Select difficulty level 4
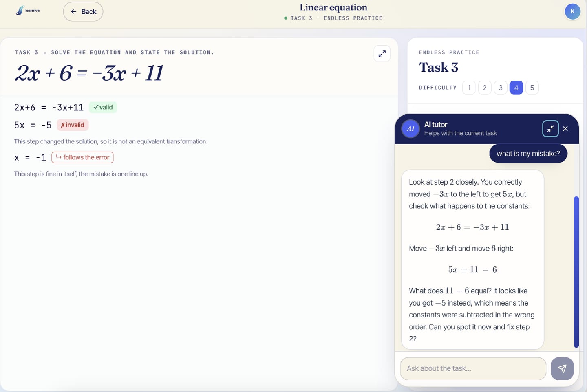Image resolution: width=587 pixels, height=392 pixels. coord(516,88)
